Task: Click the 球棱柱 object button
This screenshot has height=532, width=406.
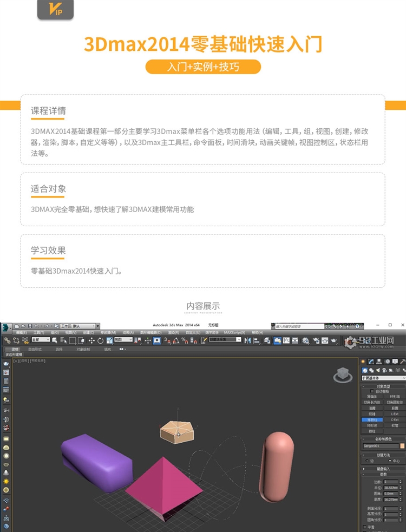Action: pyautogui.click(x=372, y=419)
